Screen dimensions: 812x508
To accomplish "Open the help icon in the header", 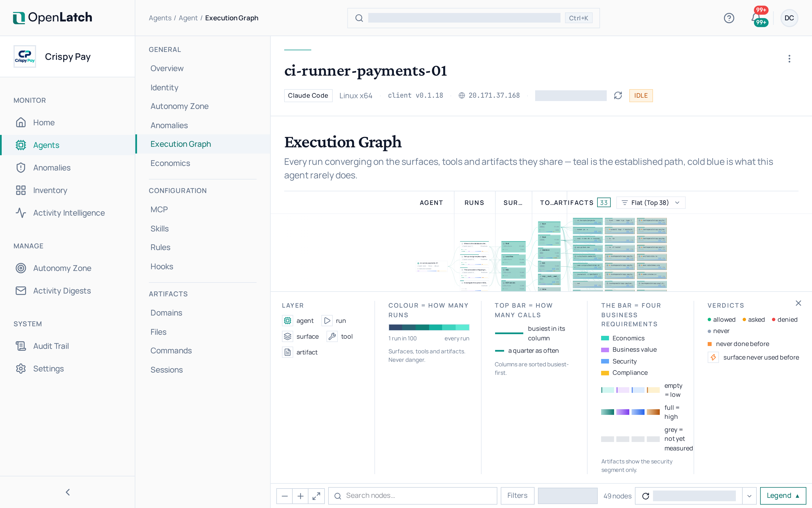I will (729, 18).
